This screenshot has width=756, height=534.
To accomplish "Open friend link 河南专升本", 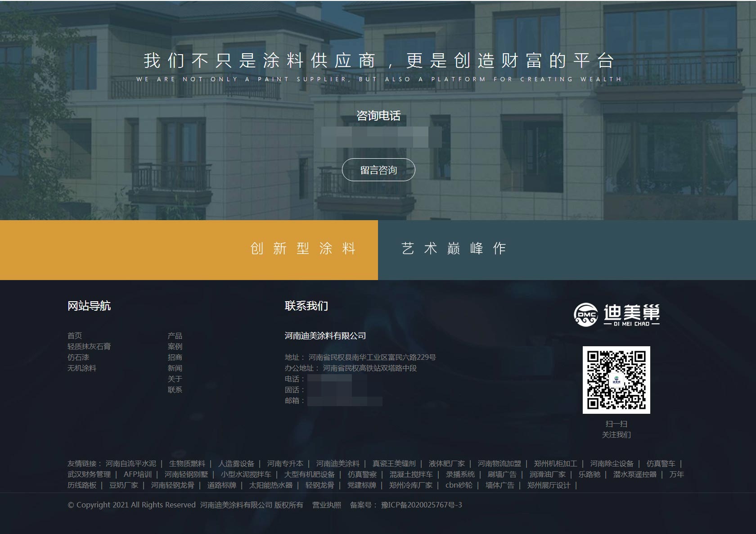I will (x=285, y=463).
